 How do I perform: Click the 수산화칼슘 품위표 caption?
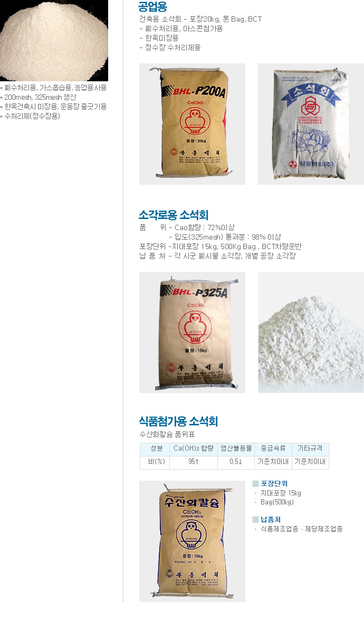pos(167,435)
